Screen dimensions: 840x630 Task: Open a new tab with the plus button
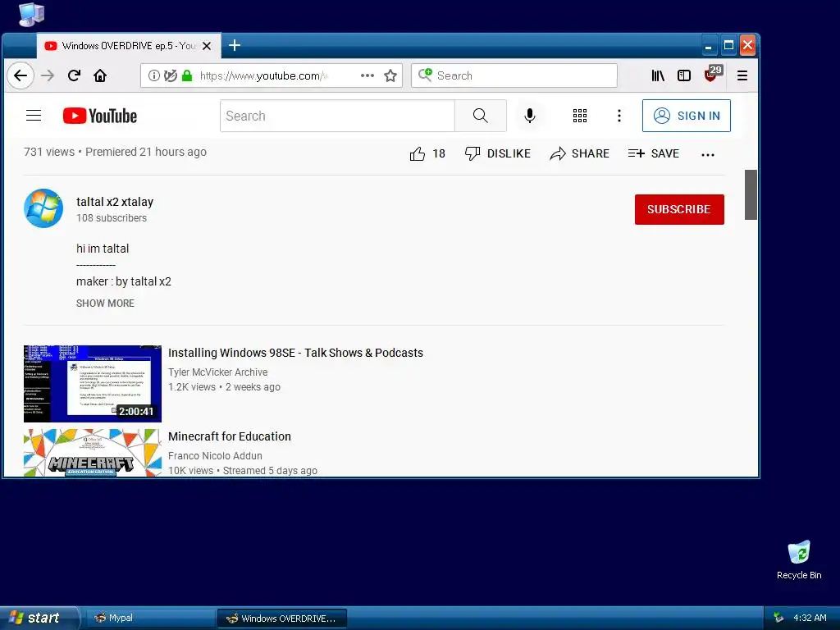pyautogui.click(x=235, y=46)
